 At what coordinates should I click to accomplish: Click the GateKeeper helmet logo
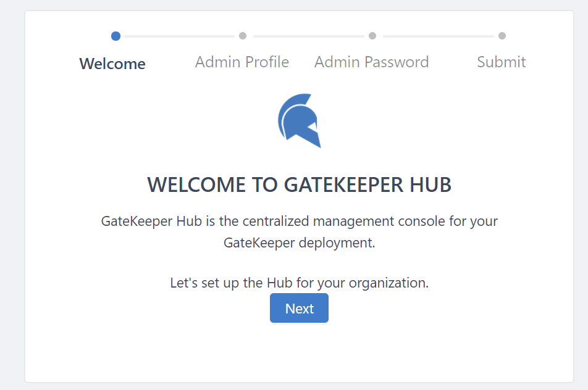tap(300, 120)
